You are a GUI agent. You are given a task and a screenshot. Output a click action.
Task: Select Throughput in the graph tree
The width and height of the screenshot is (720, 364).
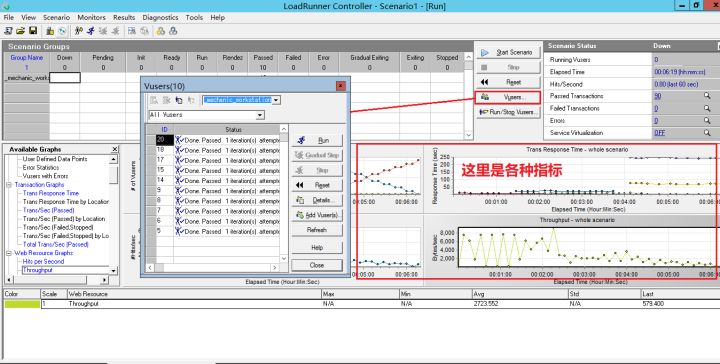(x=38, y=270)
